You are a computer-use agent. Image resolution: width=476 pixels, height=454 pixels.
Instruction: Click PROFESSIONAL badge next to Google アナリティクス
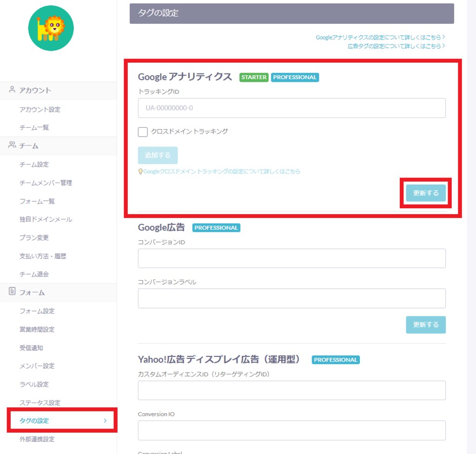point(295,78)
